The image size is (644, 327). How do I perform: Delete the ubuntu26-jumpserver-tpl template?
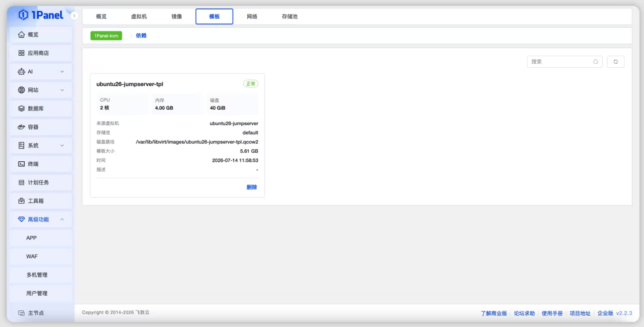click(252, 187)
